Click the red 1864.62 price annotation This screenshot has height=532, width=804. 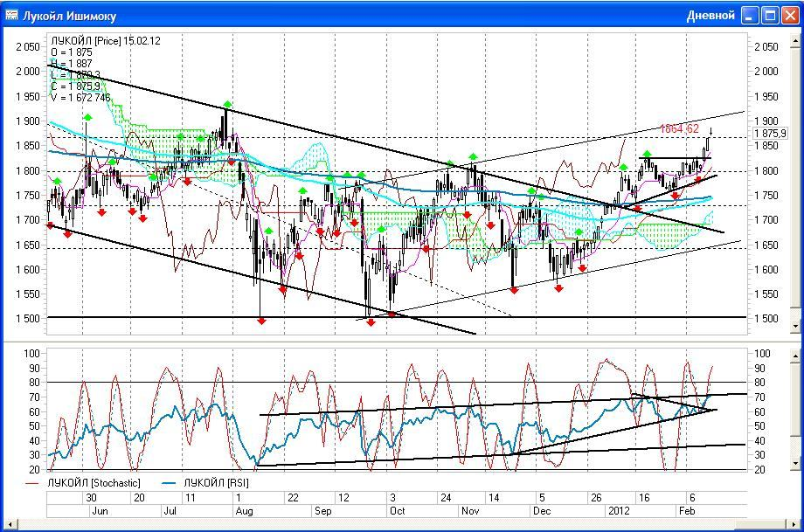pos(679,129)
